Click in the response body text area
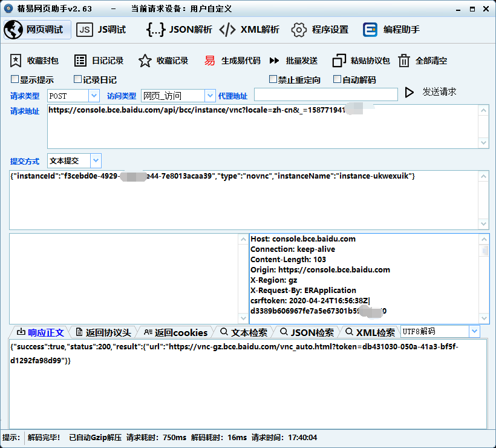This screenshot has height=448, width=496. click(247, 384)
